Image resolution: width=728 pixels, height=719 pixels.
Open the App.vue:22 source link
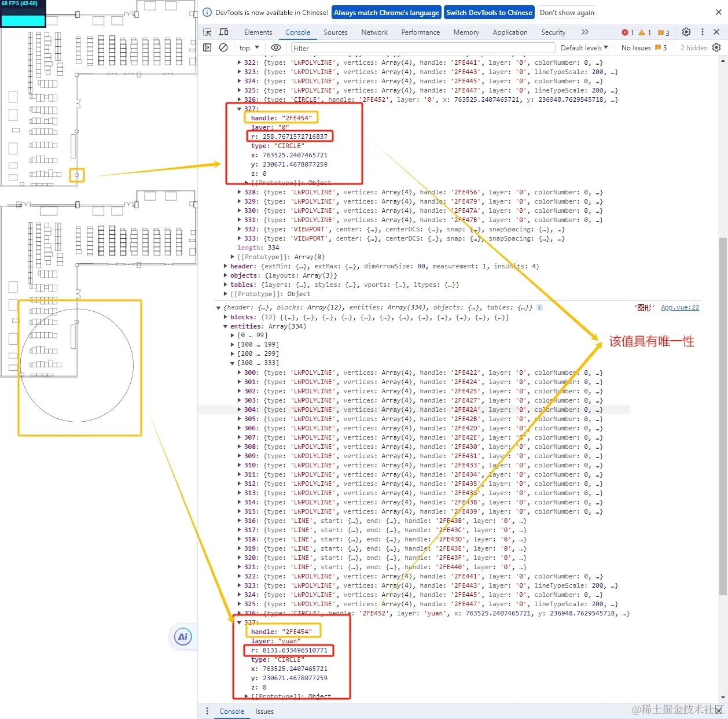[x=680, y=307]
